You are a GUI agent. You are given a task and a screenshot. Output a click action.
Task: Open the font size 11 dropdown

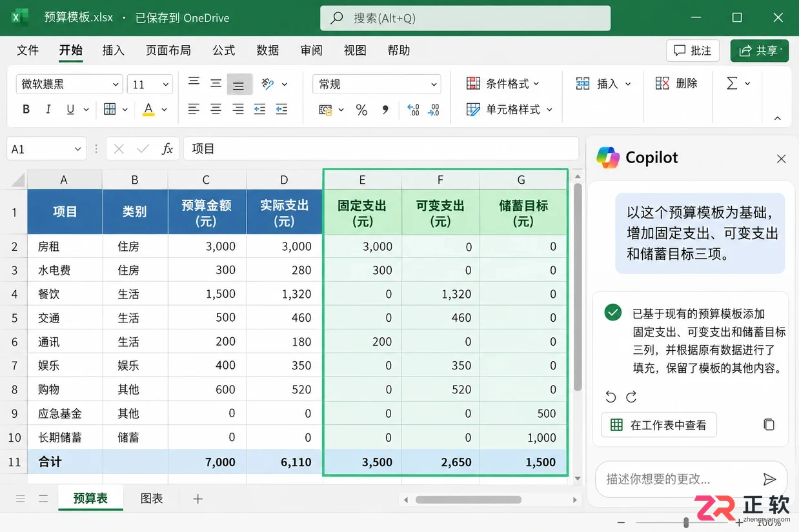(x=167, y=84)
